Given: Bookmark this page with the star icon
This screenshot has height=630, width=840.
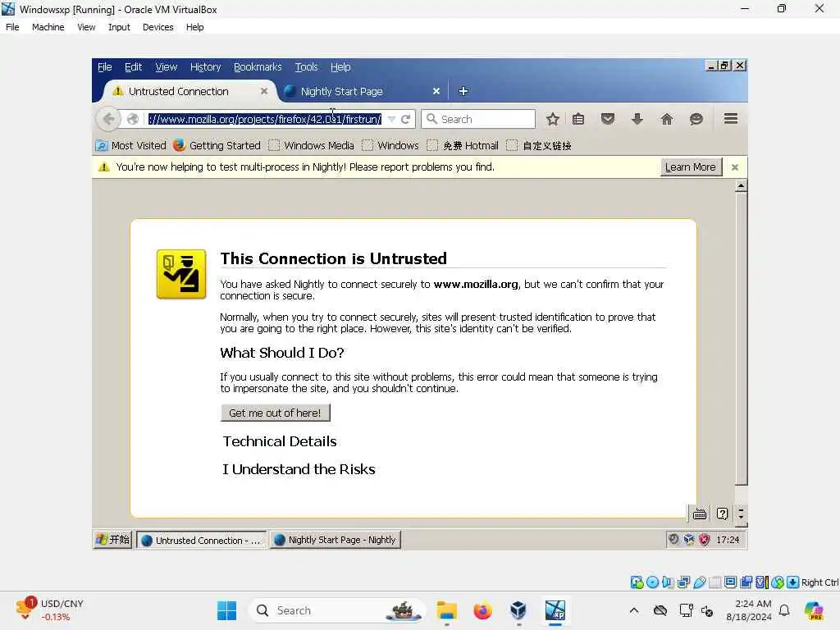Looking at the screenshot, I should tap(552, 119).
